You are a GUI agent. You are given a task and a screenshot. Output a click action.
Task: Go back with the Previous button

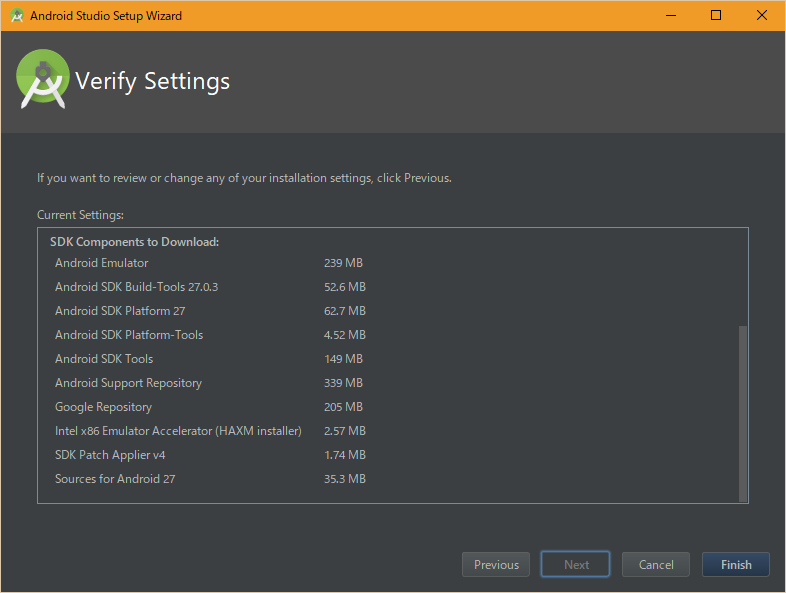(x=496, y=565)
